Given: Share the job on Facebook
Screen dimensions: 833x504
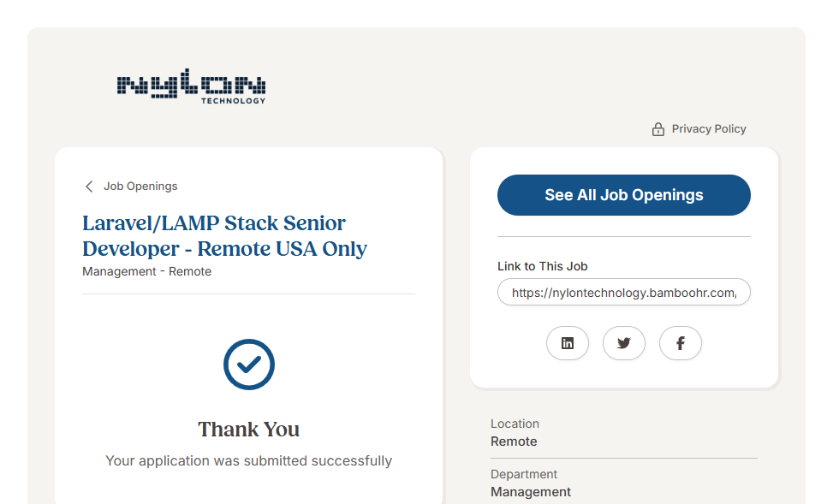Looking at the screenshot, I should [x=681, y=343].
